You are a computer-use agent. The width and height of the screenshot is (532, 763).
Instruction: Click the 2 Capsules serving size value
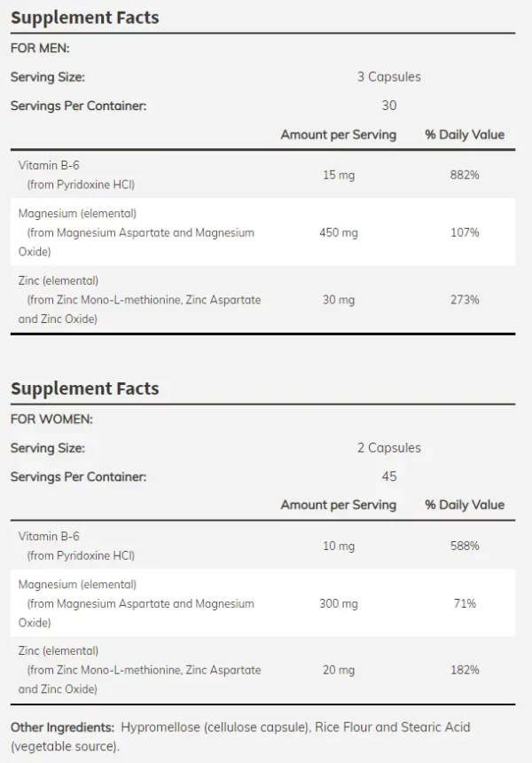click(x=389, y=448)
